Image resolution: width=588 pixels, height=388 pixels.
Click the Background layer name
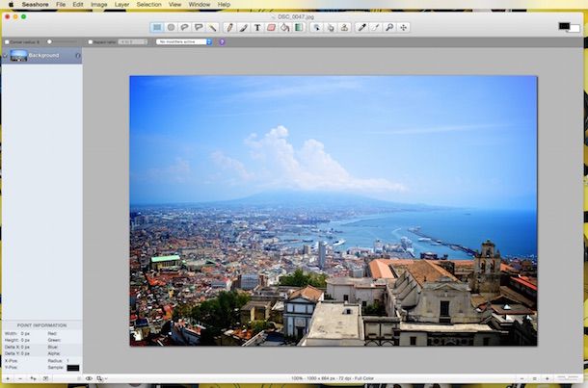point(44,56)
